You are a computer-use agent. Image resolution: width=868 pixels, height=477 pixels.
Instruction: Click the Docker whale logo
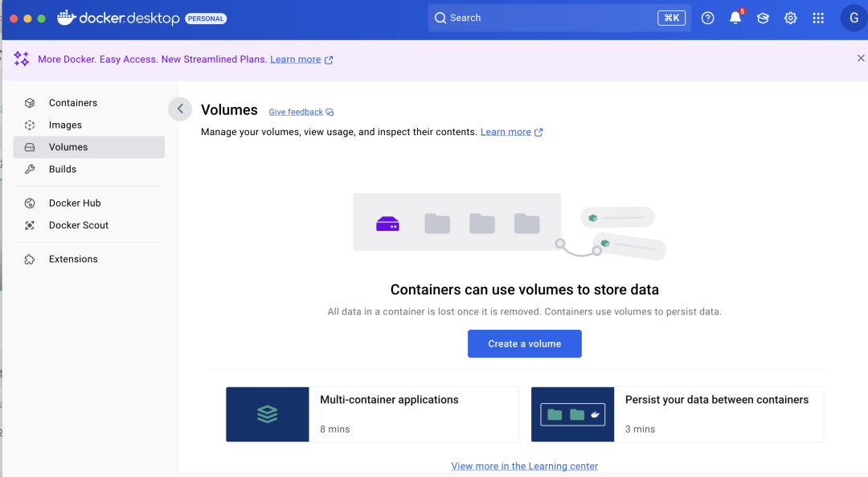pos(67,18)
